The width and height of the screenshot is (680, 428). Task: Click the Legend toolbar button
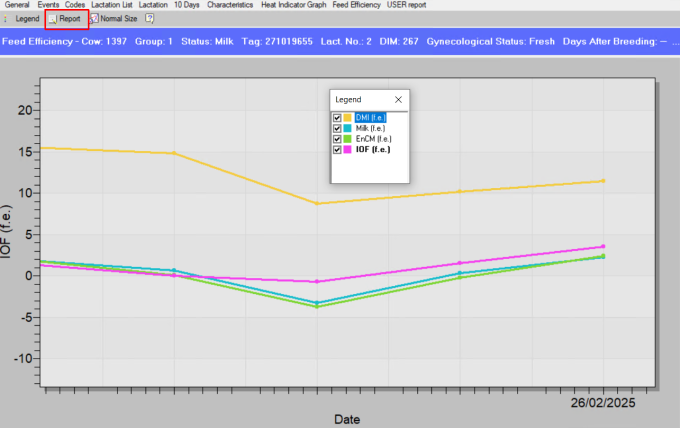coord(27,19)
